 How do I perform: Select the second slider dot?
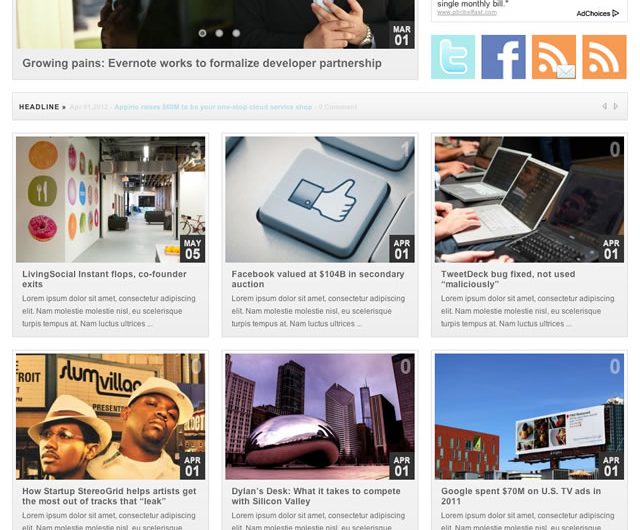tap(219, 33)
